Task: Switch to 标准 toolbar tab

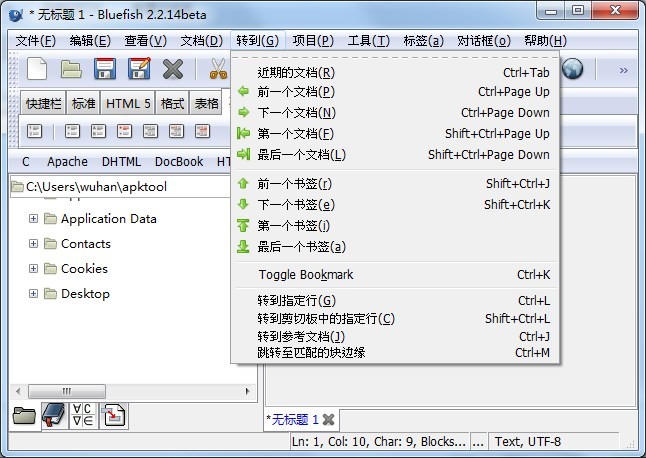Action: pos(84,103)
